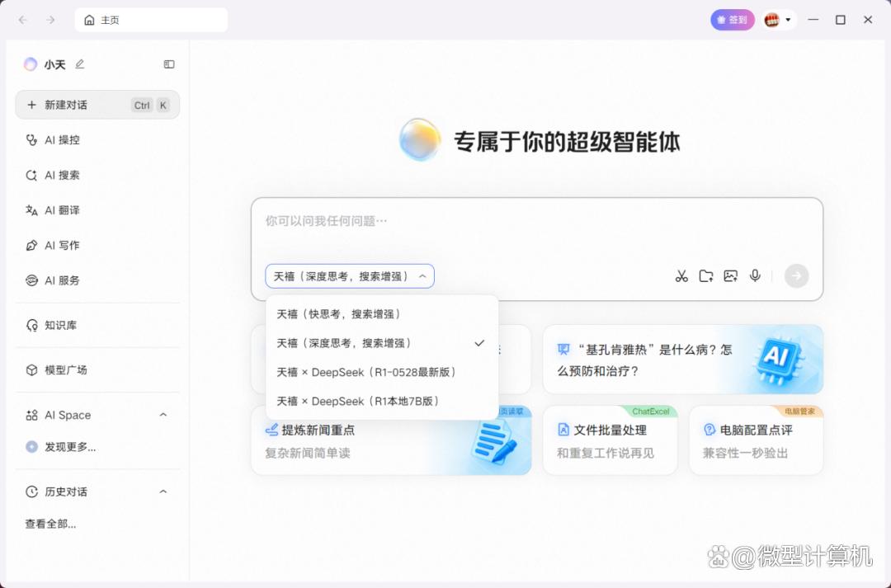Click the edit pencil next to 小天
The height and width of the screenshot is (588, 891).
coord(79,64)
